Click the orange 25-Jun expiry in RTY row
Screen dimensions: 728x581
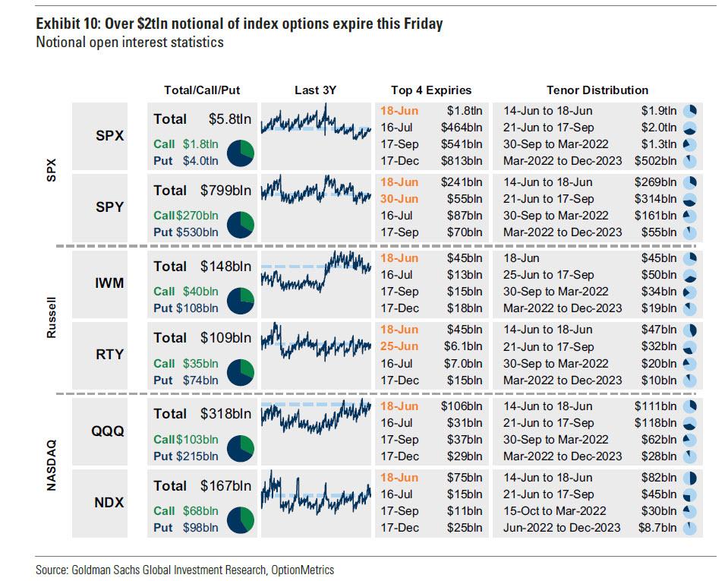(398, 346)
